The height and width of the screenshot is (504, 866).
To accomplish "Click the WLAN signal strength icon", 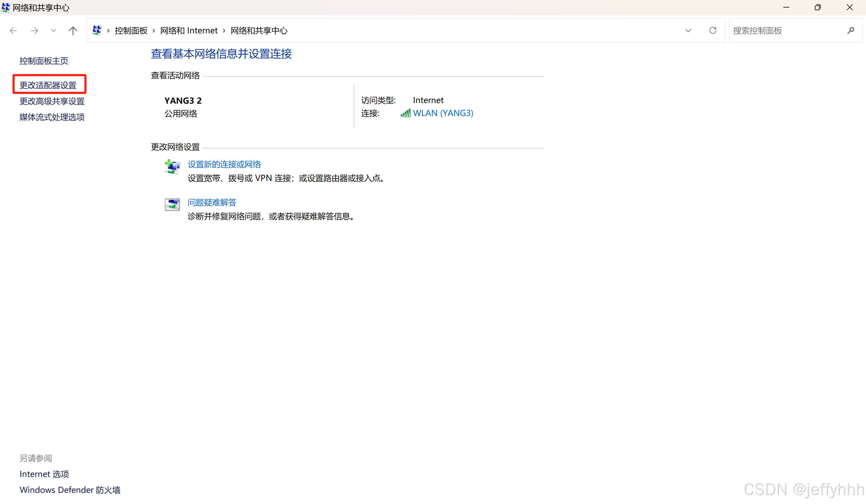I will click(405, 113).
